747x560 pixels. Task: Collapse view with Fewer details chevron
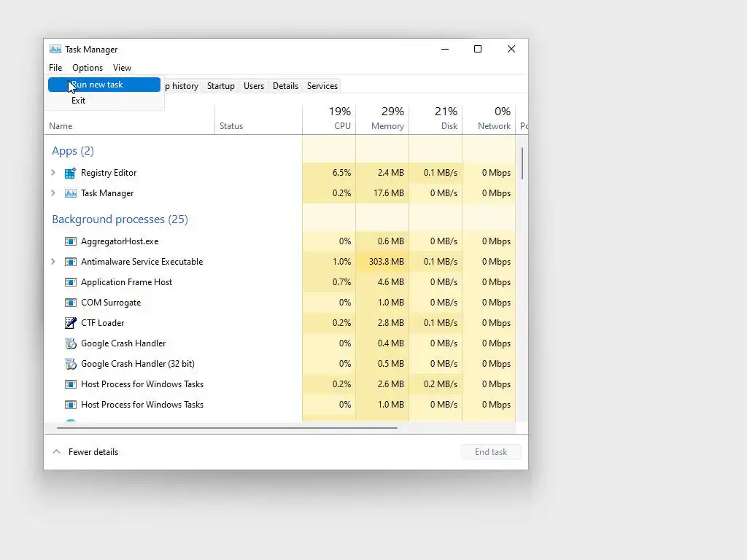[x=57, y=452]
